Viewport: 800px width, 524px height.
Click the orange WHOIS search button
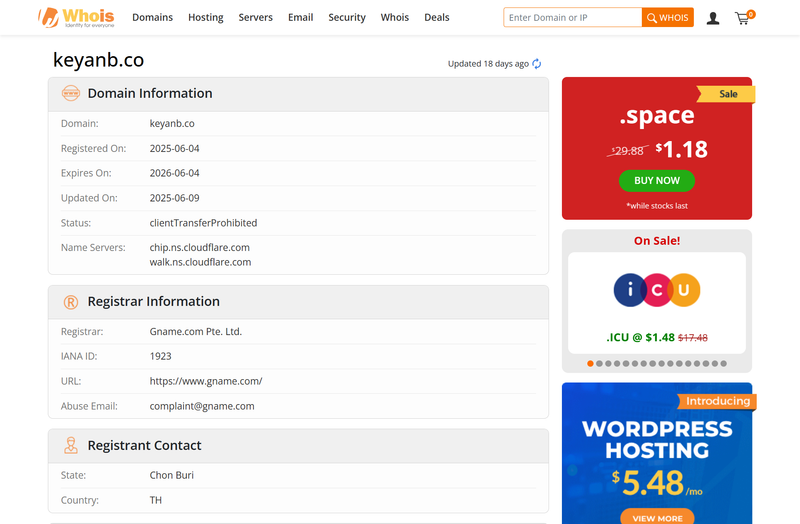(x=668, y=17)
